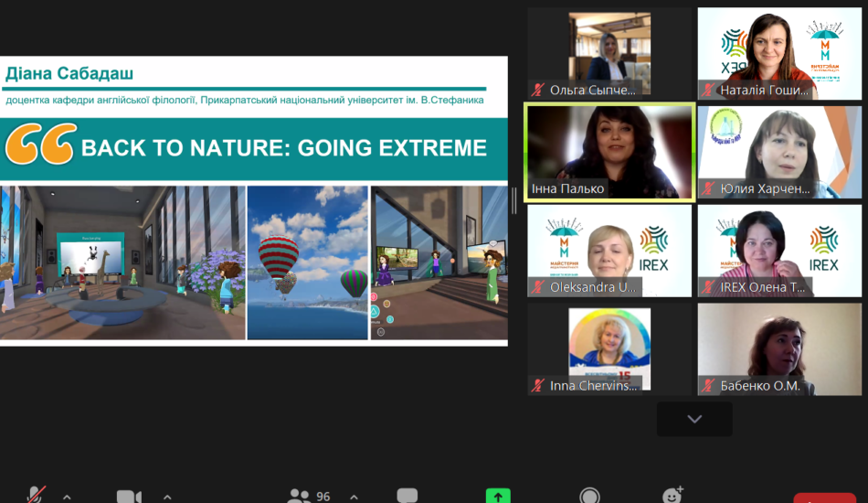Screen dimensions: 868x503
Task: Show more participants with down chevron
Action: pyautogui.click(x=694, y=419)
